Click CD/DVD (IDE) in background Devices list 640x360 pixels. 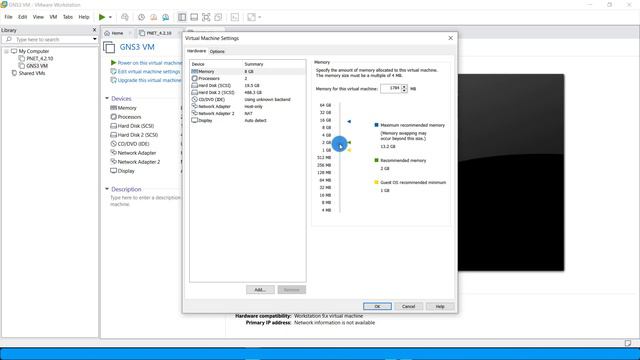[133, 144]
